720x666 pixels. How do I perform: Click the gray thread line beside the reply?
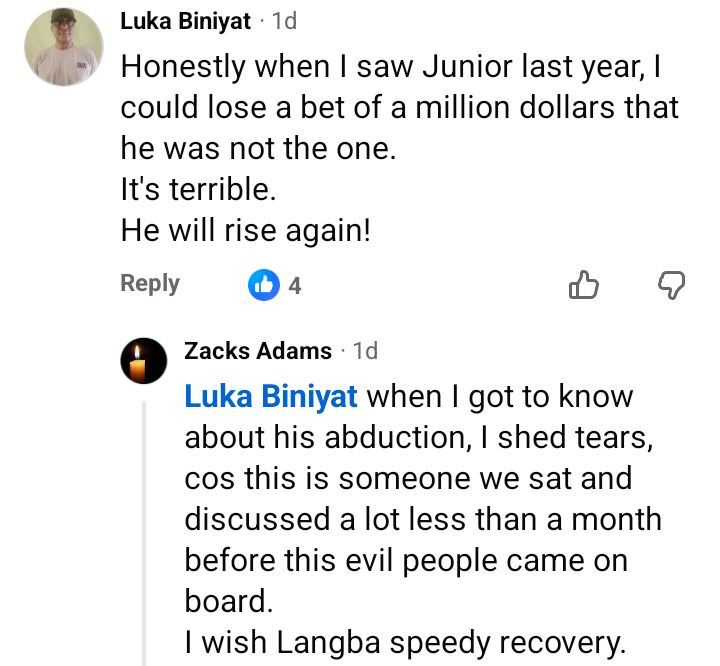pos(145,530)
